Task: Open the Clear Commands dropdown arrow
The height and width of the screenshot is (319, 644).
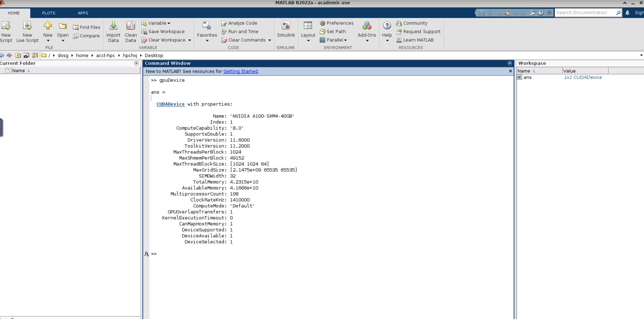Action: point(269,40)
